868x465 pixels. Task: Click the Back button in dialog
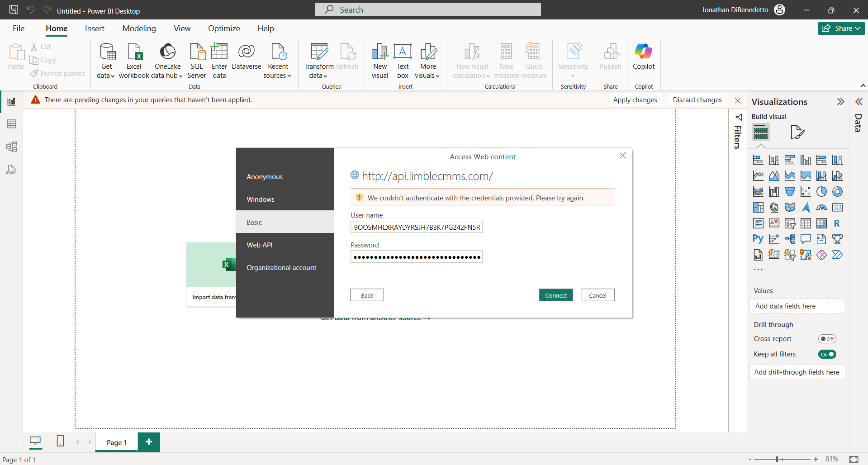pyautogui.click(x=367, y=295)
